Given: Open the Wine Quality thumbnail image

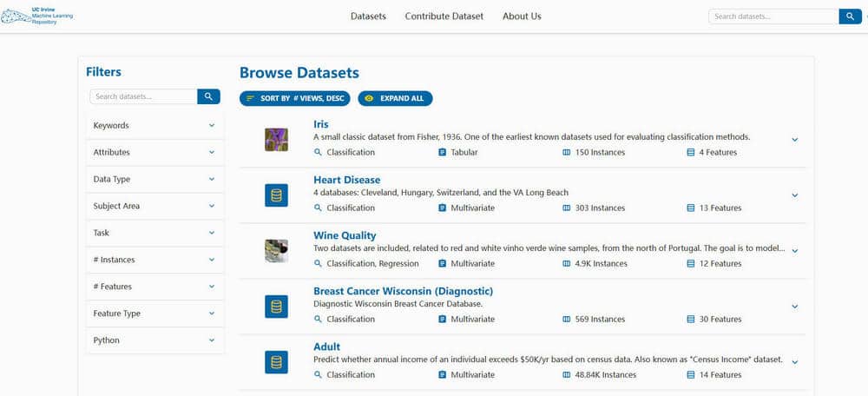Looking at the screenshot, I should (x=276, y=251).
